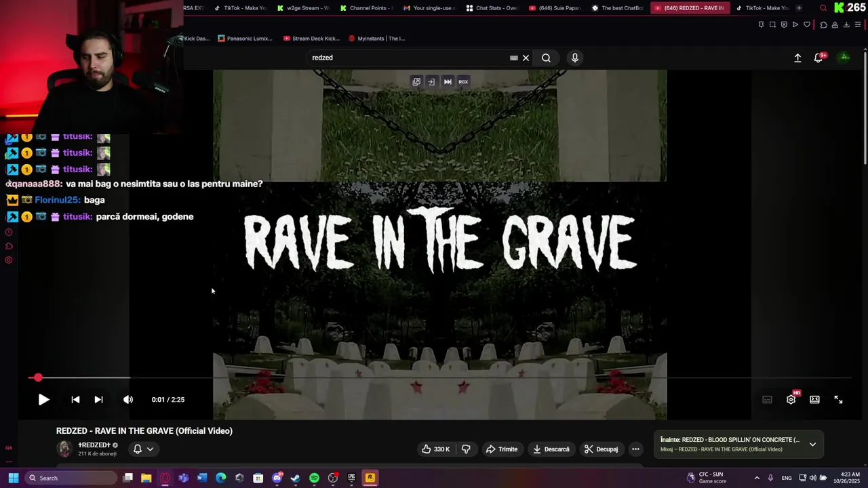Open Spotify from the taskbar
Image resolution: width=868 pixels, height=488 pixels.
click(314, 478)
